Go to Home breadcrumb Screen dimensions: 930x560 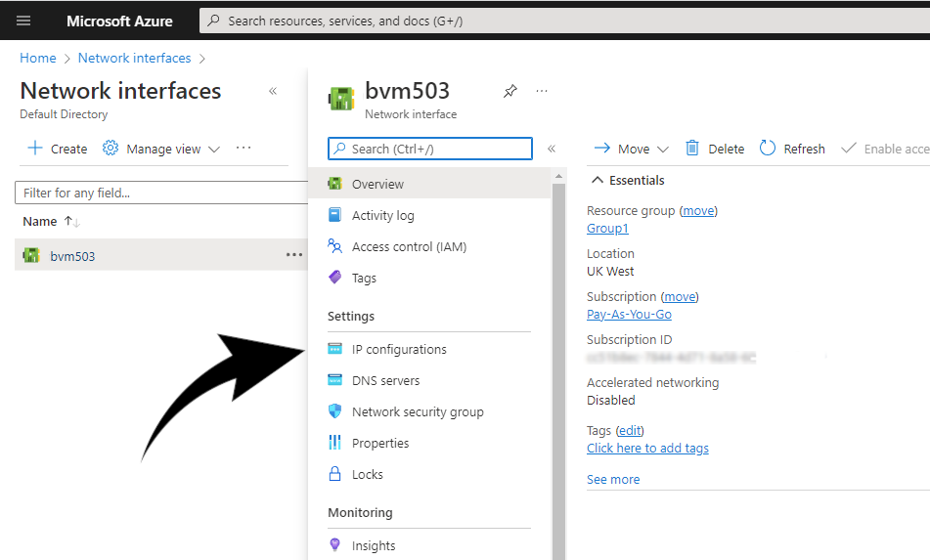[38, 58]
